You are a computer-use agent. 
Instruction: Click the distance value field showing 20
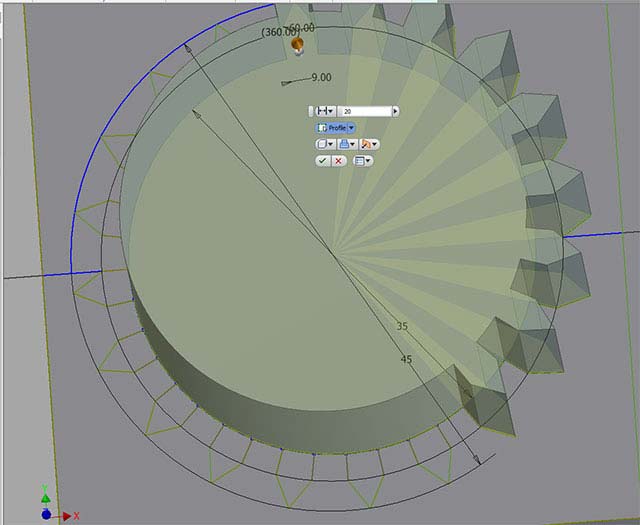(364, 111)
